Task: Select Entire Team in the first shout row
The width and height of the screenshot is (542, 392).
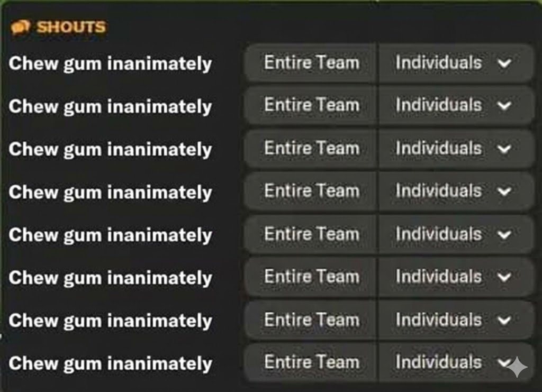Action: 311,63
